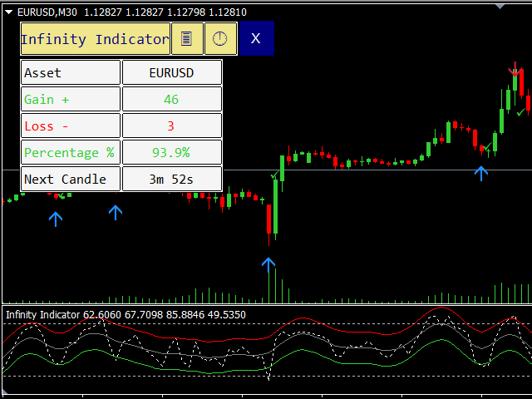Click the Infinity Indicator title button
The image size is (532, 399).
click(95, 39)
